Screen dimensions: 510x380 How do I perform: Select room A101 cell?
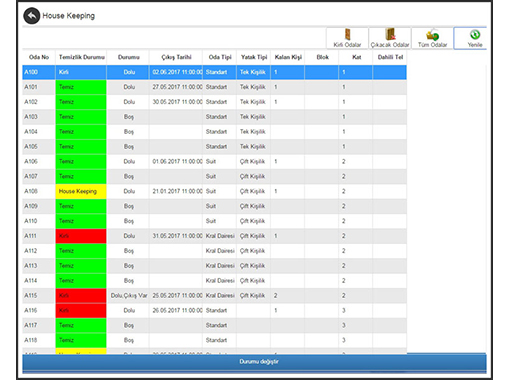[x=39, y=87]
